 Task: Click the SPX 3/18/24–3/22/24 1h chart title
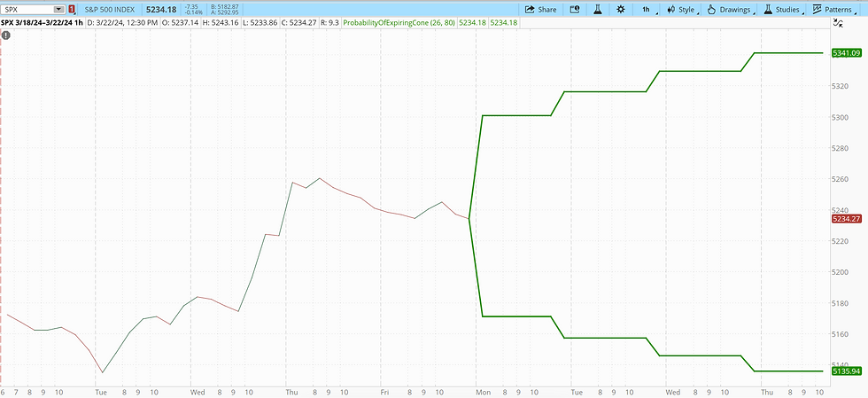tap(41, 23)
